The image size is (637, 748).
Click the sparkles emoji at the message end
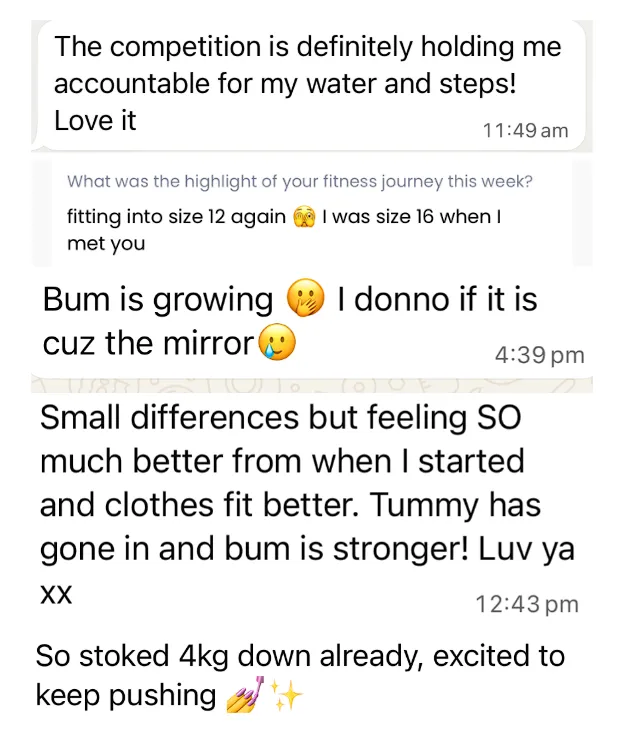(285, 695)
